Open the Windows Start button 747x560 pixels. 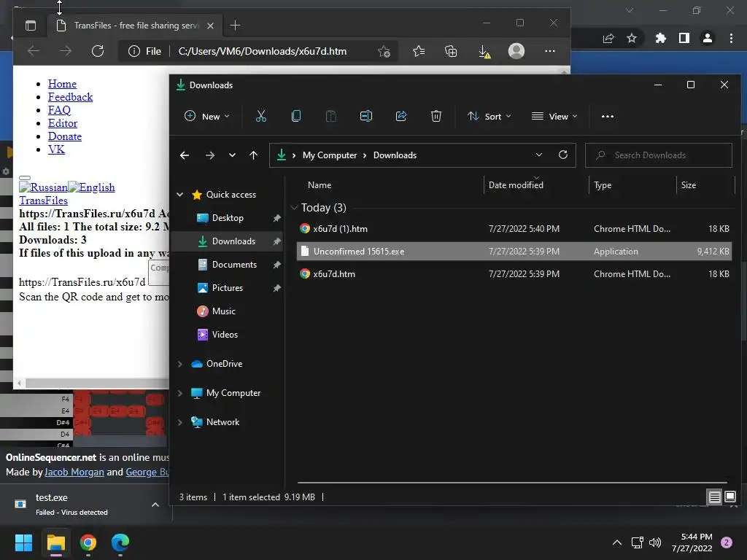(23, 542)
